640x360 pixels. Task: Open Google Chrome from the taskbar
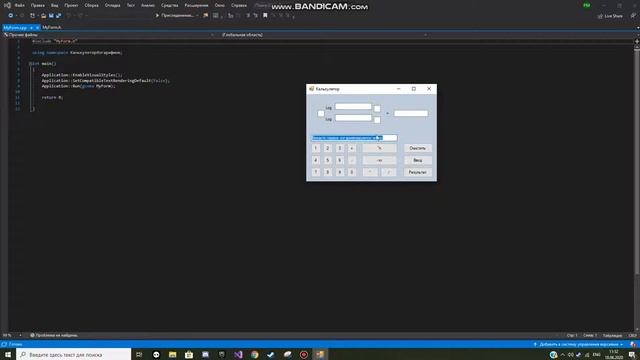coord(255,354)
